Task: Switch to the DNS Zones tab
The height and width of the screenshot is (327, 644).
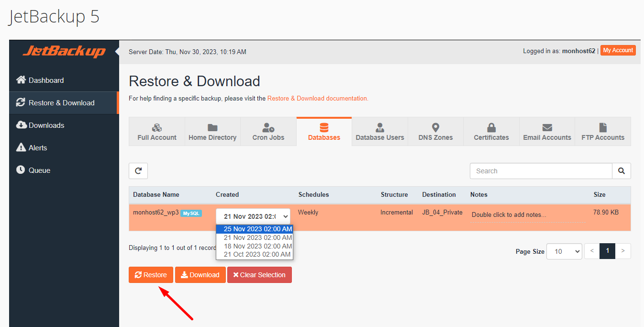Action: coord(435,132)
